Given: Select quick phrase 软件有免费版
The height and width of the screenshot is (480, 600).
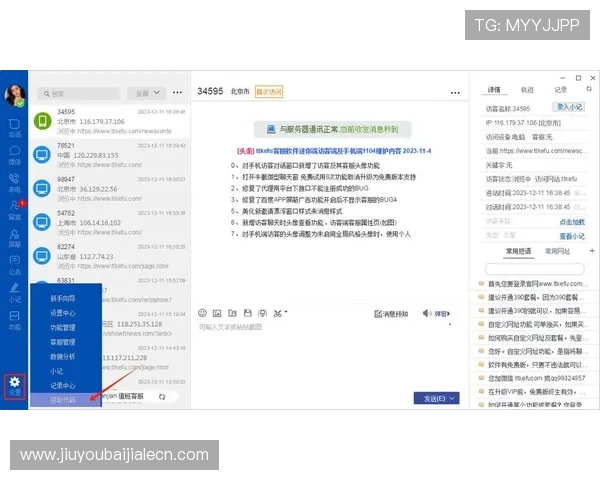Looking at the screenshot, I should point(533,364).
